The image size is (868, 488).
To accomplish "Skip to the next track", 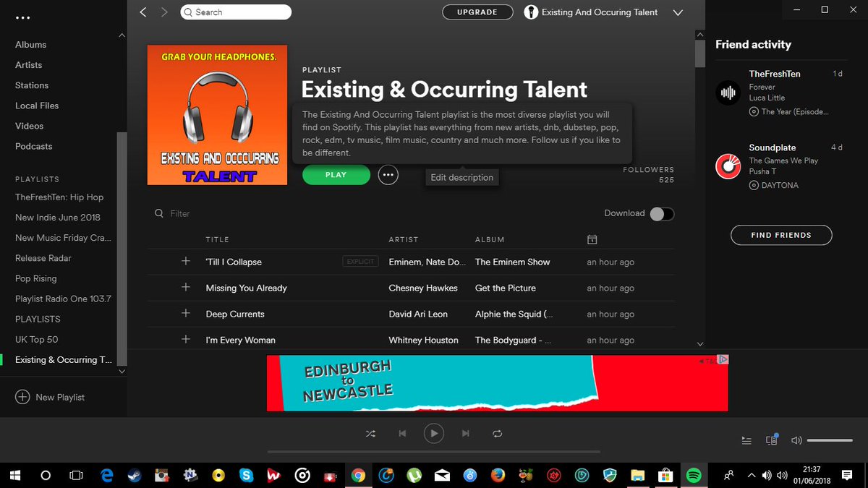I will [465, 434].
